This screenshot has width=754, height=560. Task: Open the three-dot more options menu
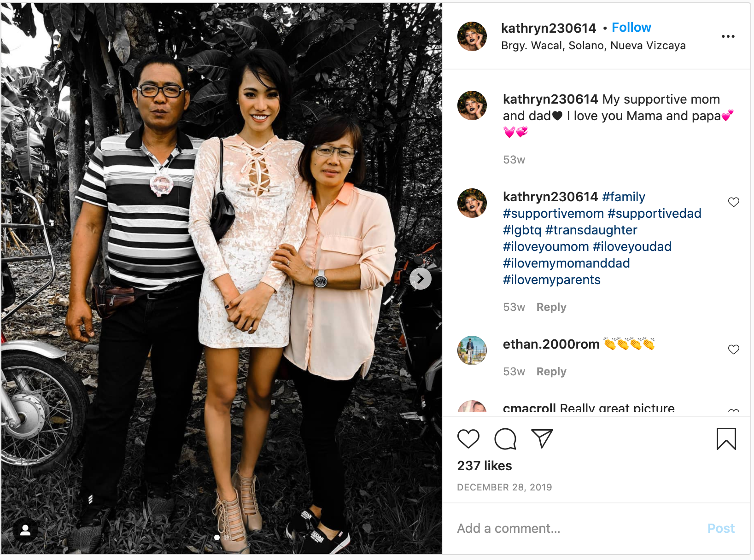pyautogui.click(x=728, y=36)
